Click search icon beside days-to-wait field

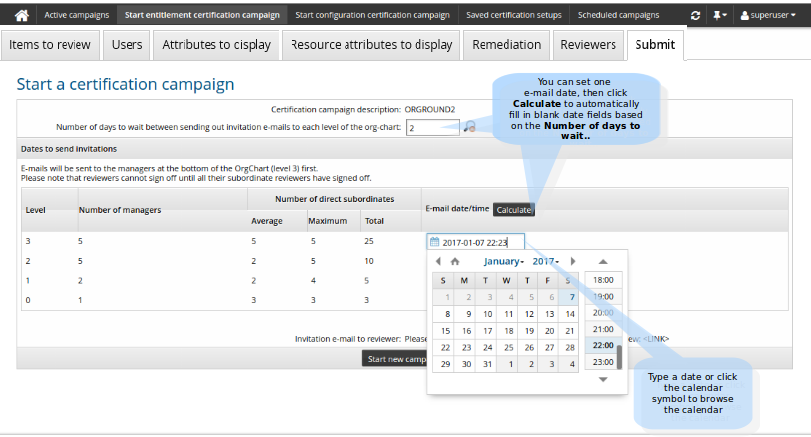click(x=469, y=127)
